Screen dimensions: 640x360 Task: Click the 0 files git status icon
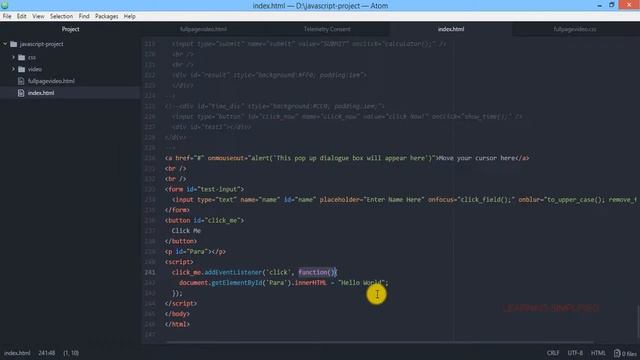coord(625,353)
